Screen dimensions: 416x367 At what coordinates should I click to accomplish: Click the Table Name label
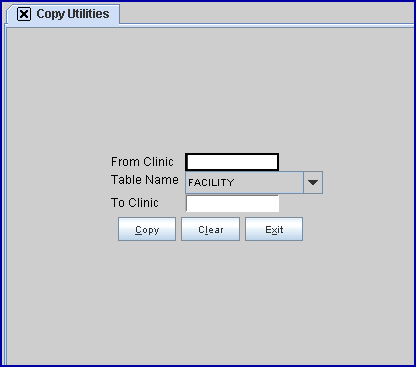pos(145,180)
